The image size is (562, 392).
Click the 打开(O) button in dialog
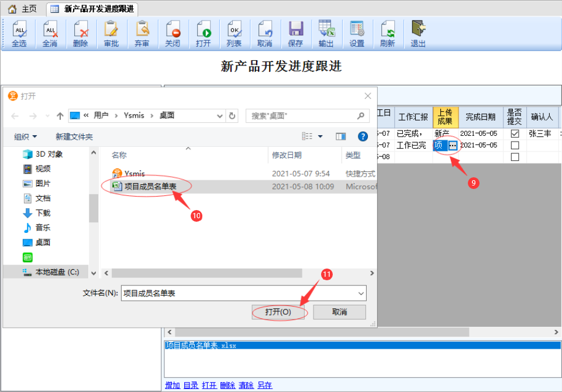click(x=278, y=312)
